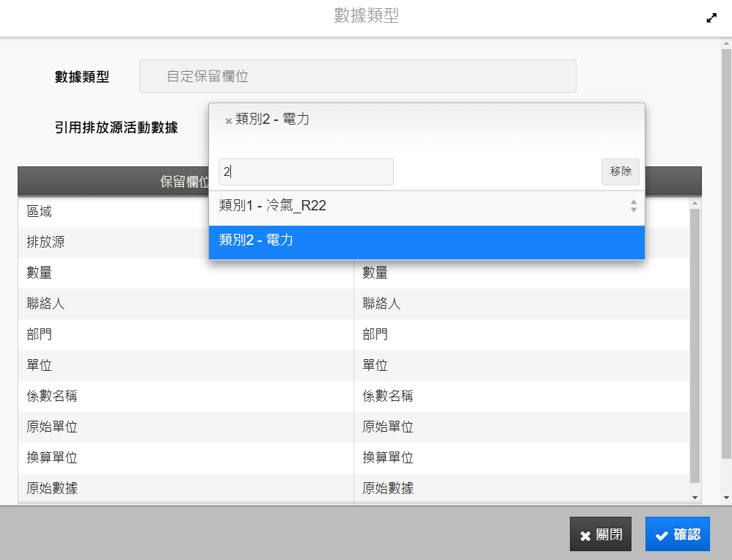This screenshot has height=560, width=732.
Task: Click the expand dialog arrows icon
Action: [x=711, y=18]
